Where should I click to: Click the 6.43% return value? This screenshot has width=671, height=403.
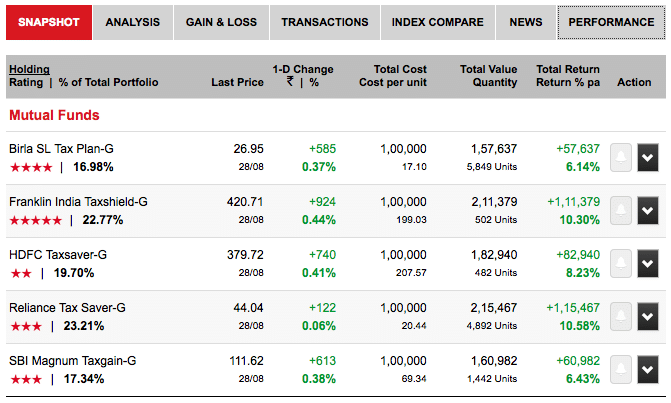(583, 379)
